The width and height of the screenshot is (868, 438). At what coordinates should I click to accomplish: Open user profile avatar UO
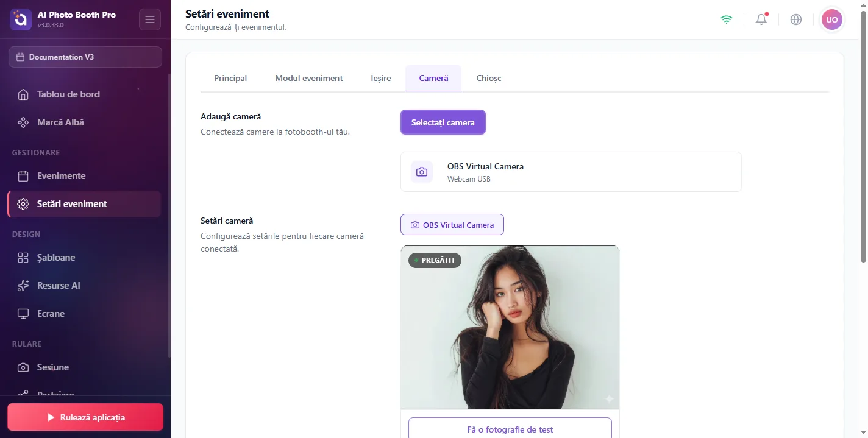(x=832, y=19)
